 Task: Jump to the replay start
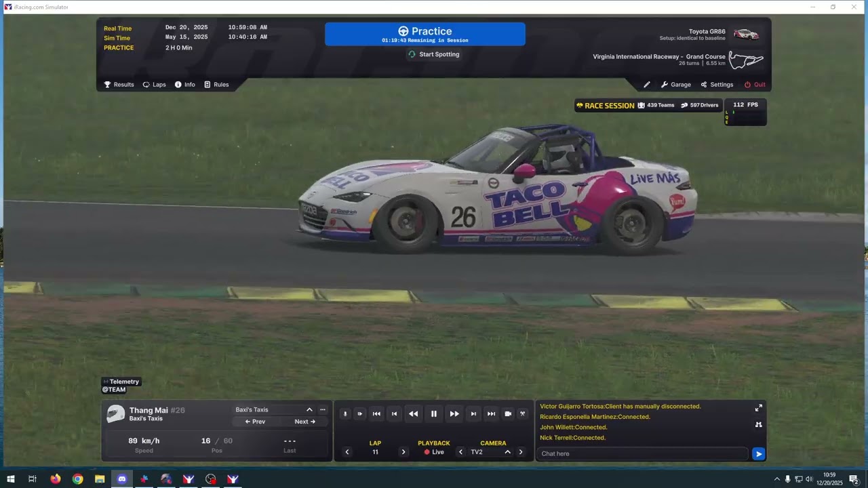(376, 413)
